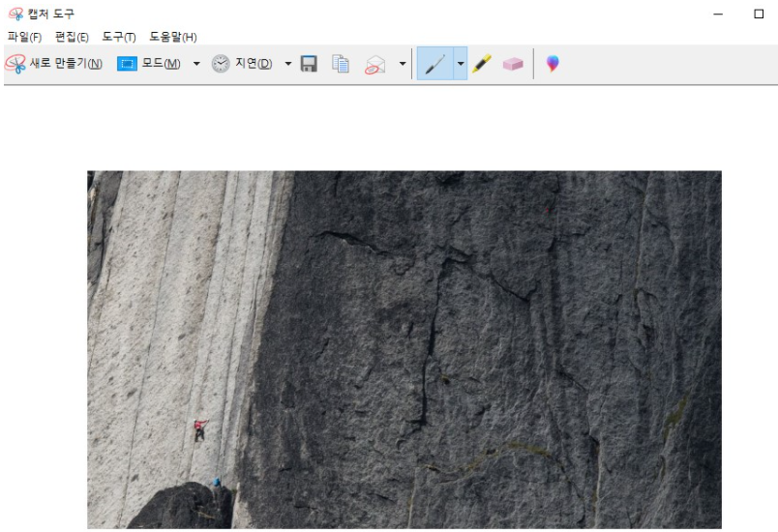Expand the Delay dropdown arrow
The width and height of the screenshot is (778, 532).
[287, 64]
